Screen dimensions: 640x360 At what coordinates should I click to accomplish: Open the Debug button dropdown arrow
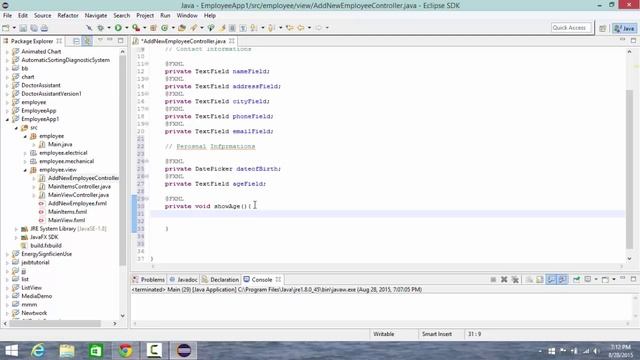(x=109, y=28)
